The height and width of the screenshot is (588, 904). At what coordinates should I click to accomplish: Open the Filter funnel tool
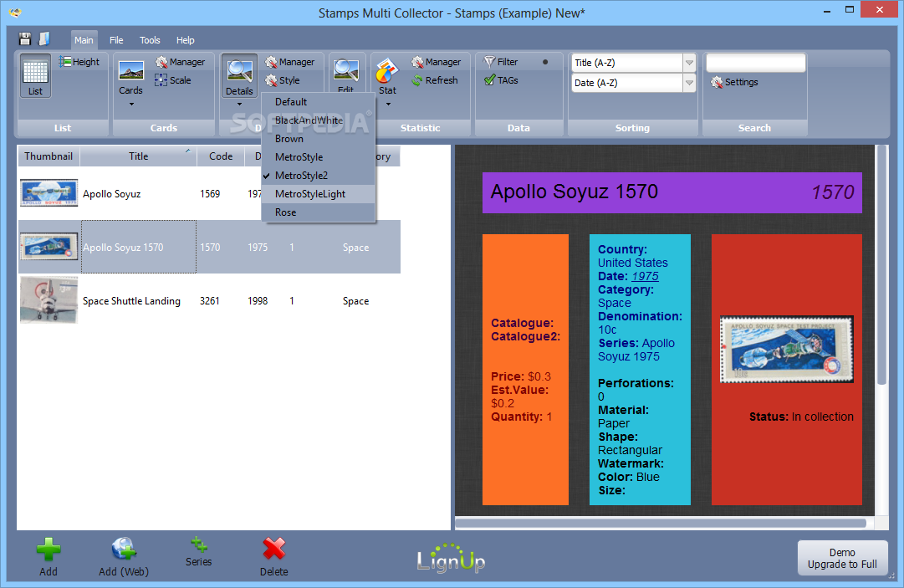click(x=501, y=62)
